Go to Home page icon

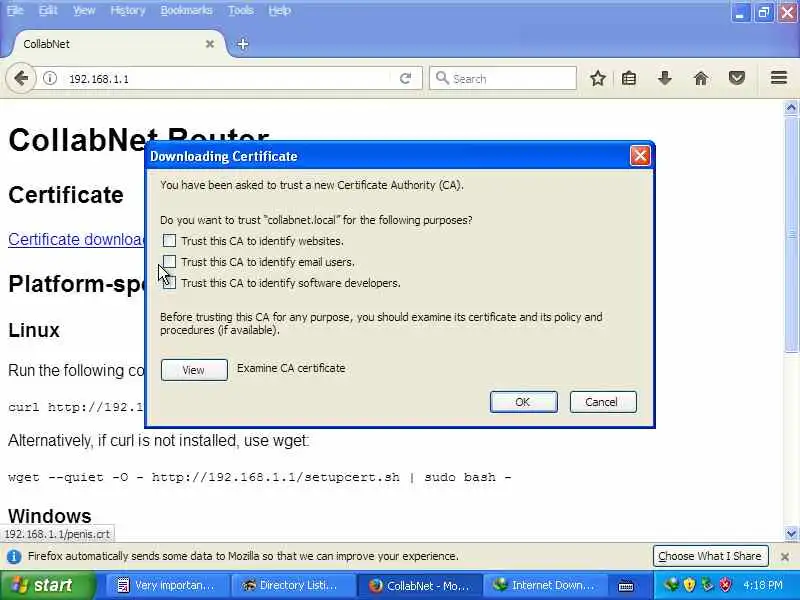pos(701,79)
